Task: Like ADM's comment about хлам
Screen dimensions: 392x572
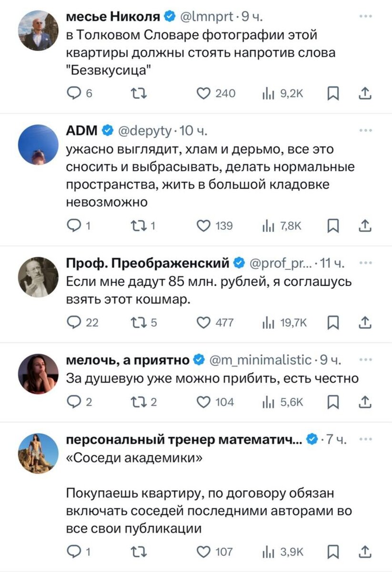Action: [203, 225]
